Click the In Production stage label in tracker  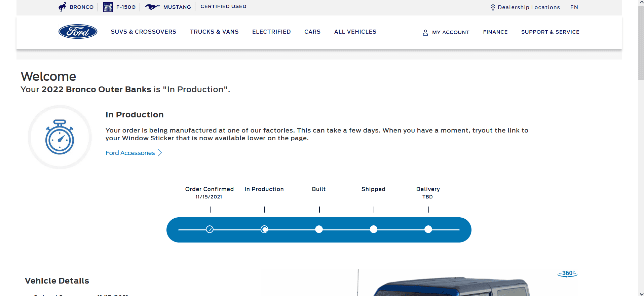click(264, 189)
